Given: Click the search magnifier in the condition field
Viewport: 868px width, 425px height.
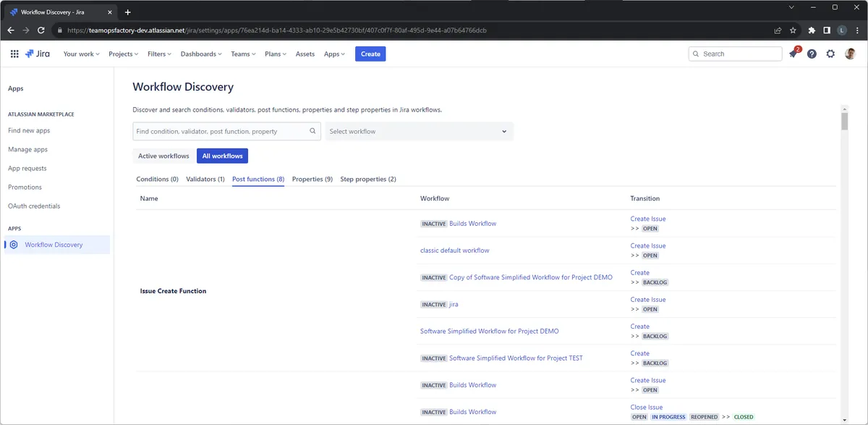Looking at the screenshot, I should pos(313,131).
